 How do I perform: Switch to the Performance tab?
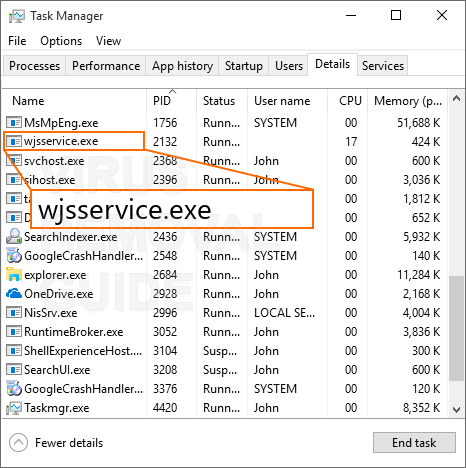106,66
